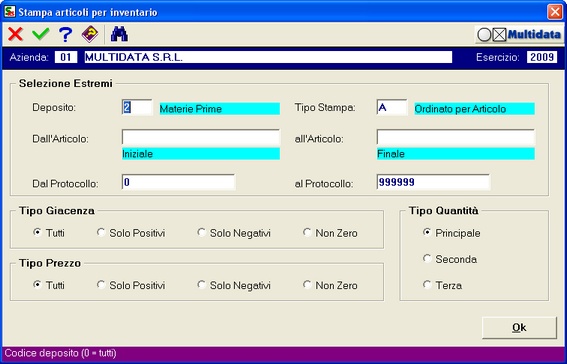Click the status bar text Codice deposito

[x=61, y=353]
